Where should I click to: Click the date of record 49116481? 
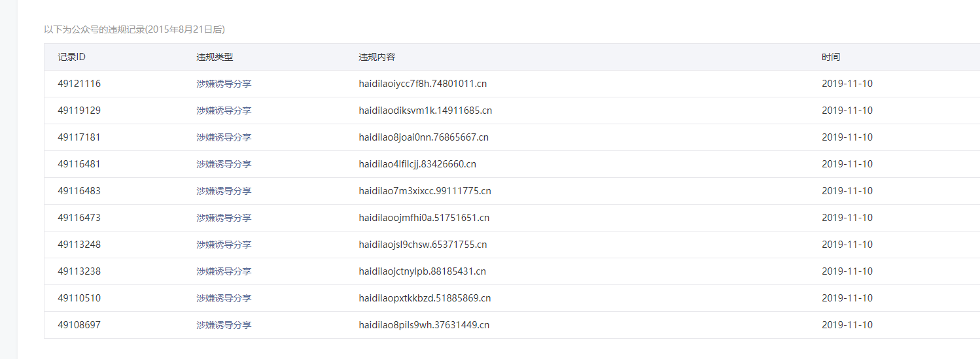(x=847, y=164)
